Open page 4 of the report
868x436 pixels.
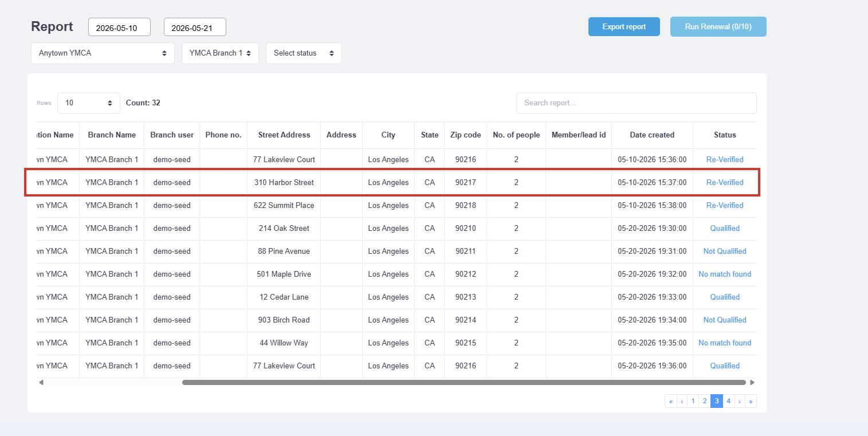coord(729,401)
